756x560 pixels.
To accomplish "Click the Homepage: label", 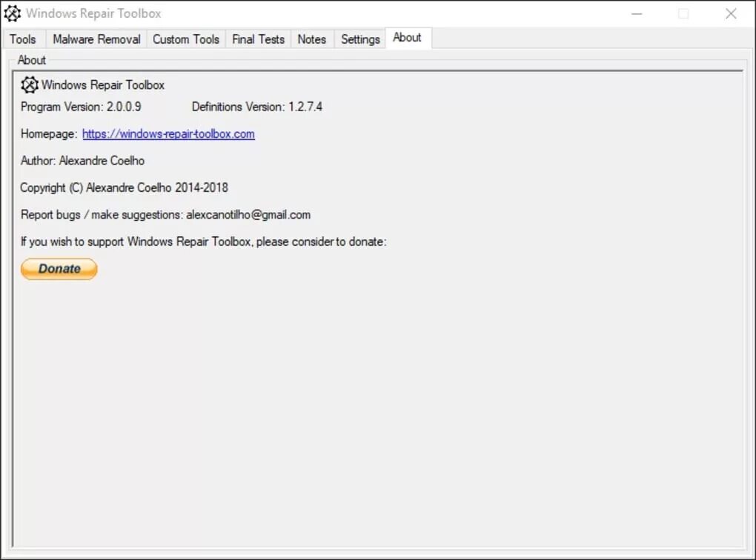I will coord(49,133).
